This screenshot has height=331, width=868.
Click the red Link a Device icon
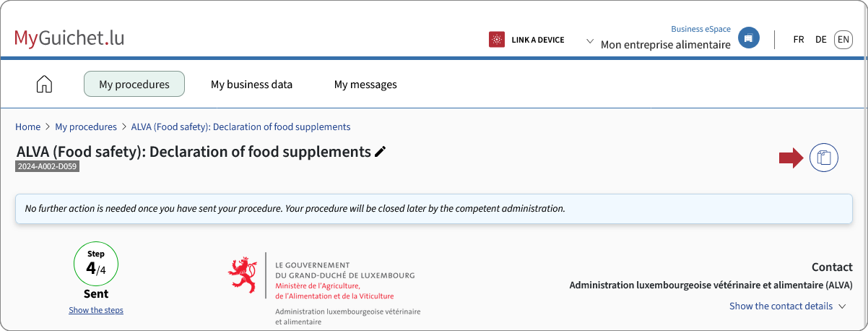pyautogui.click(x=496, y=40)
